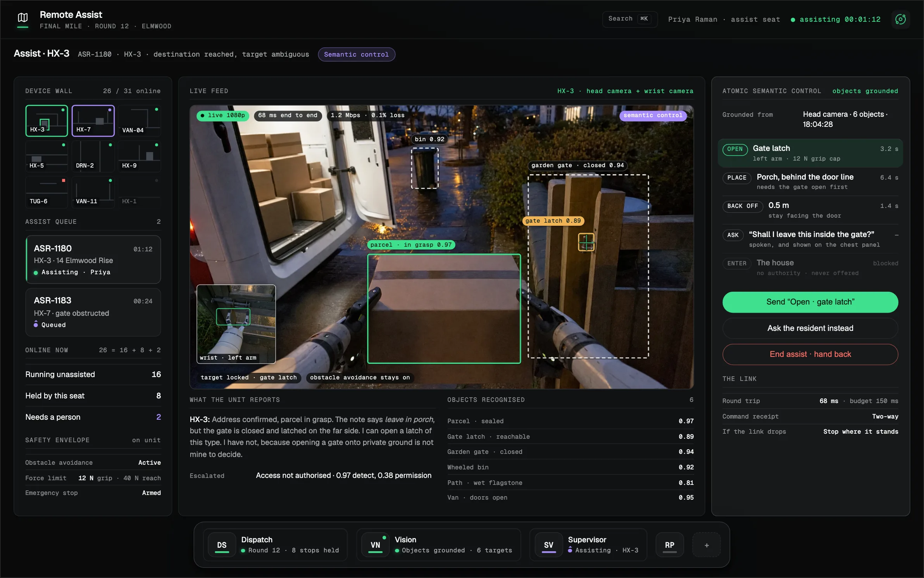Screen dimensions: 924x578
Task: Open the ASR-1183 queue card
Action: [x=93, y=312]
